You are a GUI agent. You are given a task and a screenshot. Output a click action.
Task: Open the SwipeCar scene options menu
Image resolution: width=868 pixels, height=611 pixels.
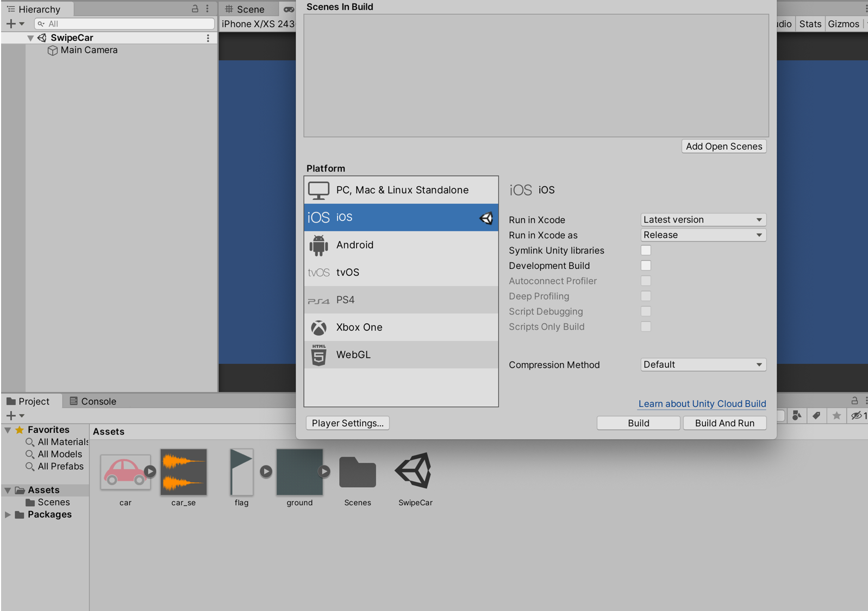(208, 38)
